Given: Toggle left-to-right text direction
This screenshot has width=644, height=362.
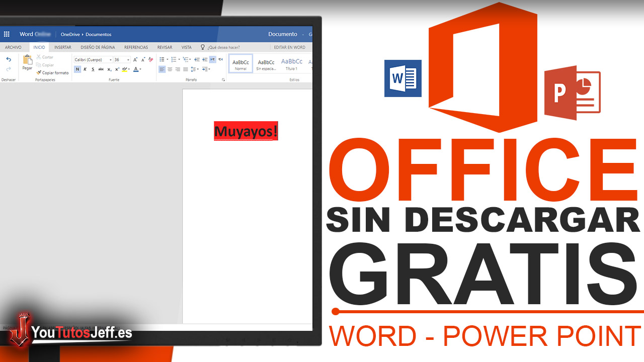Looking at the screenshot, I should pyautogui.click(x=212, y=59).
